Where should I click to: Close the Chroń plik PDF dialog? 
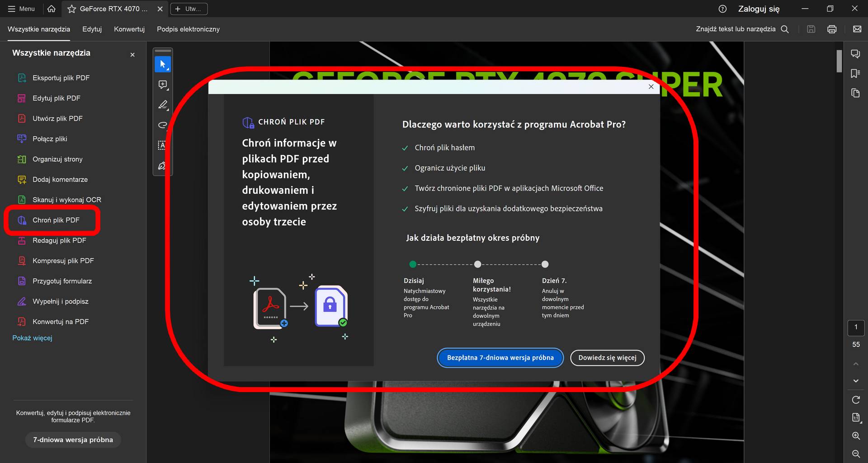coord(651,87)
